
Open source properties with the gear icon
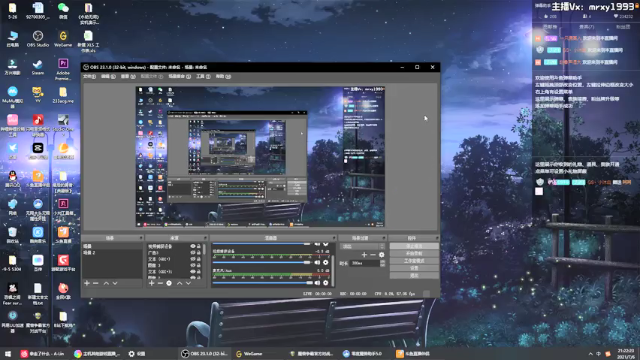(169, 283)
